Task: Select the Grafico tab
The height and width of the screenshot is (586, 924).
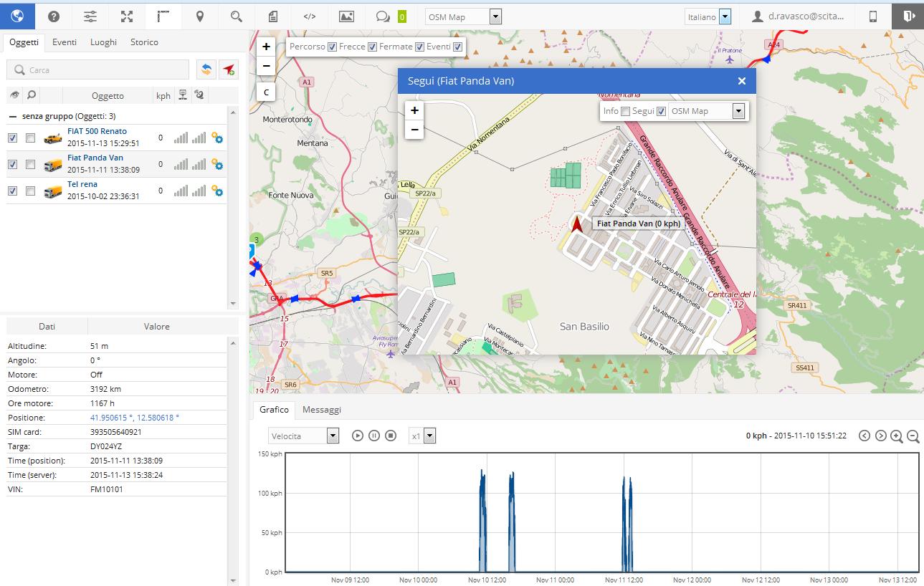Action: click(x=274, y=410)
